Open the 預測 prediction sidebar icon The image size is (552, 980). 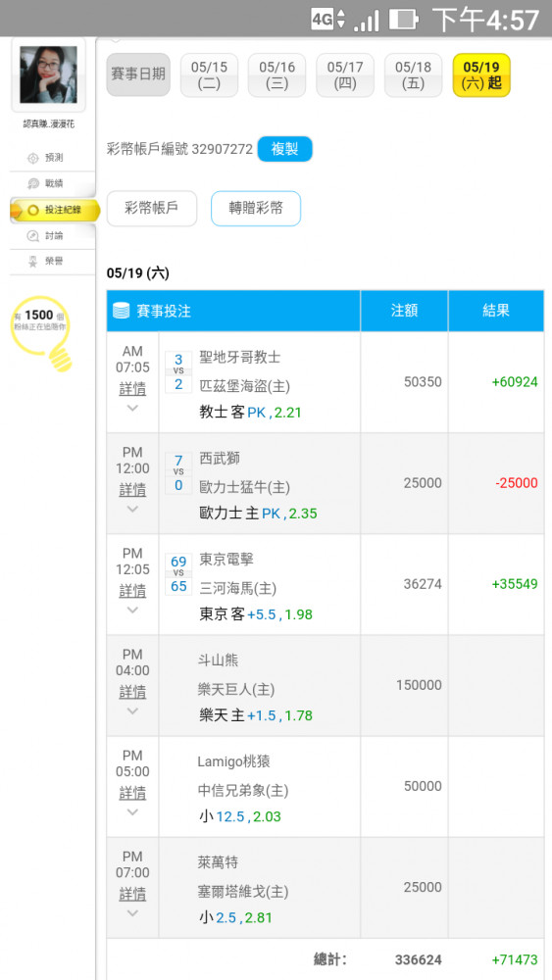point(33,158)
